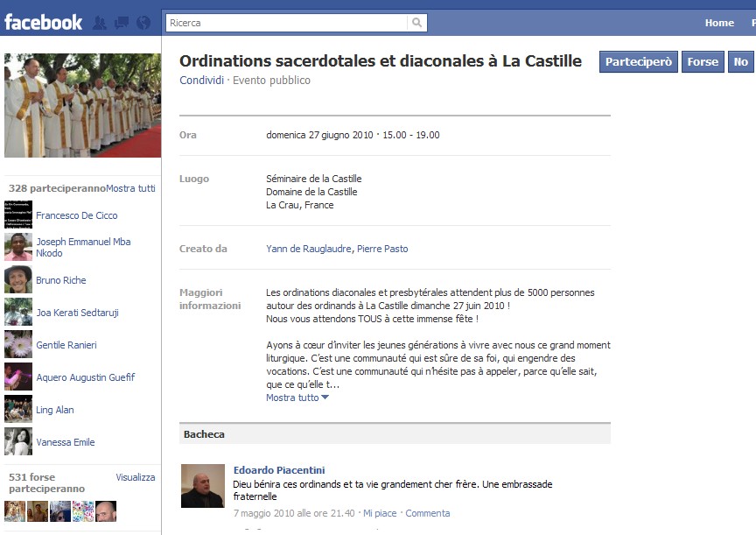Share the event via Condividi link
The image size is (756, 535).
click(x=201, y=81)
